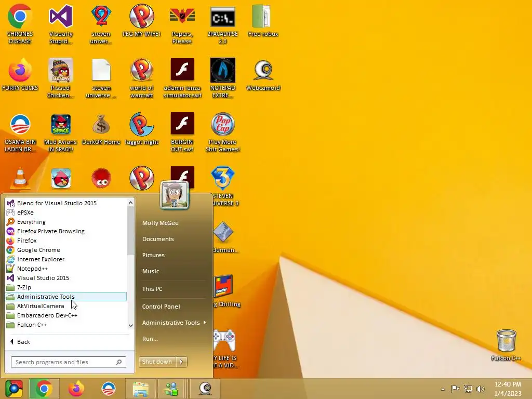Open the Chrome icon labeled CHRONES DISEASE on desktop
Screen dimensions: 532x399
tap(20, 24)
